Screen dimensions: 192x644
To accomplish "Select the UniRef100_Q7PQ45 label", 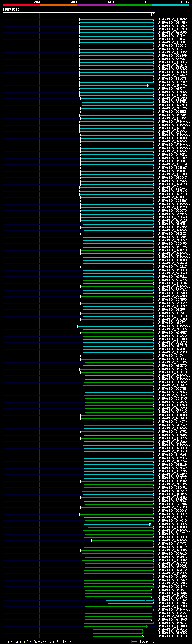I will [172, 629].
